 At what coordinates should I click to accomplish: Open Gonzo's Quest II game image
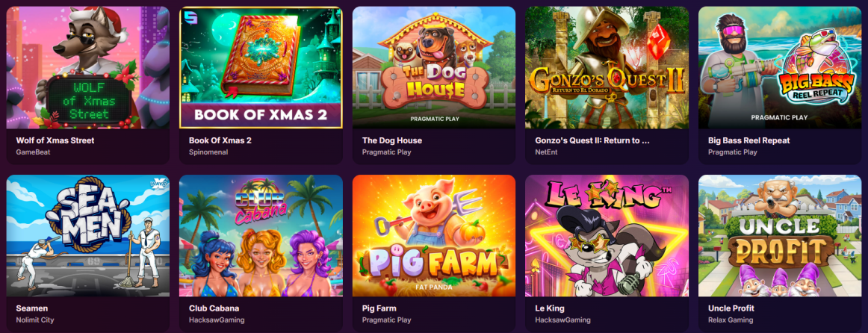point(607,67)
